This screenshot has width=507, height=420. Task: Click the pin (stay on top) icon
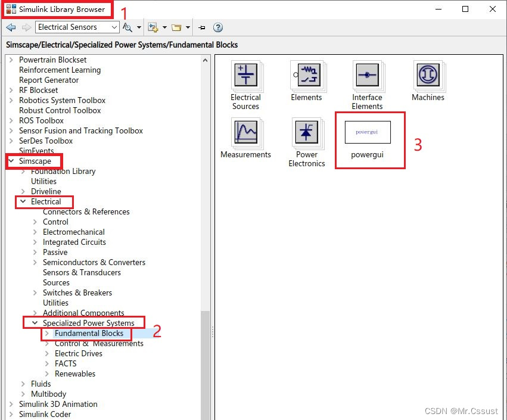tap(202, 28)
